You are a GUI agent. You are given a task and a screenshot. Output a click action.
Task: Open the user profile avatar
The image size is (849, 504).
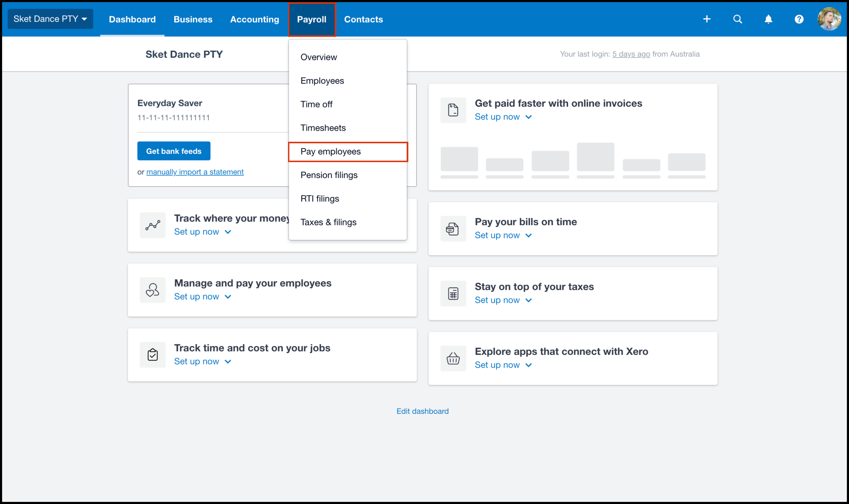[829, 19]
